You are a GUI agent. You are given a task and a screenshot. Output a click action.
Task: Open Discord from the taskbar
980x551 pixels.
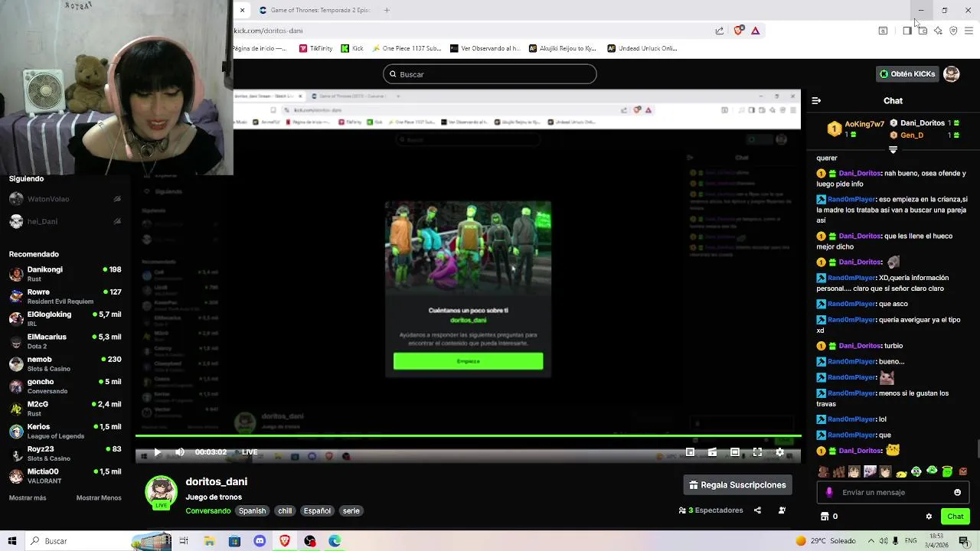(x=260, y=541)
